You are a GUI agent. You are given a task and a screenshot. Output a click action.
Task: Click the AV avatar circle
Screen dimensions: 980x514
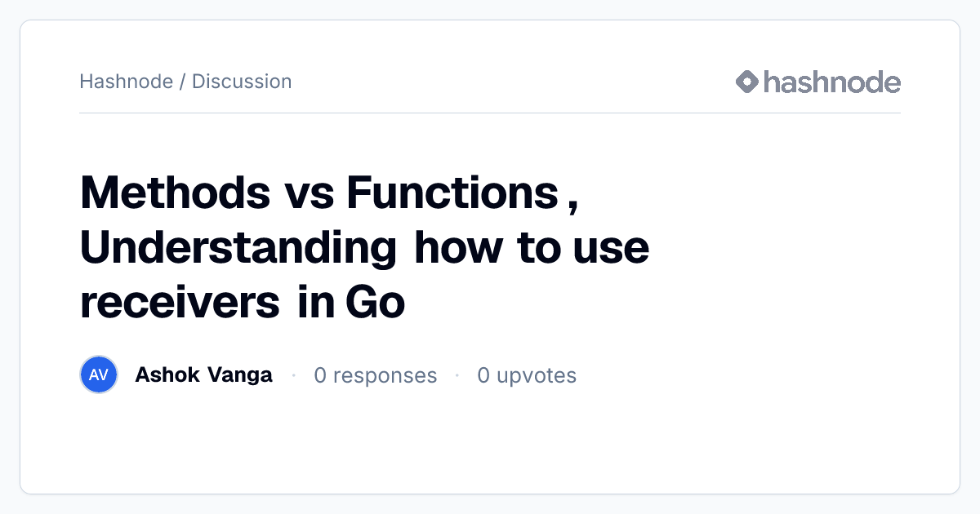[99, 375]
